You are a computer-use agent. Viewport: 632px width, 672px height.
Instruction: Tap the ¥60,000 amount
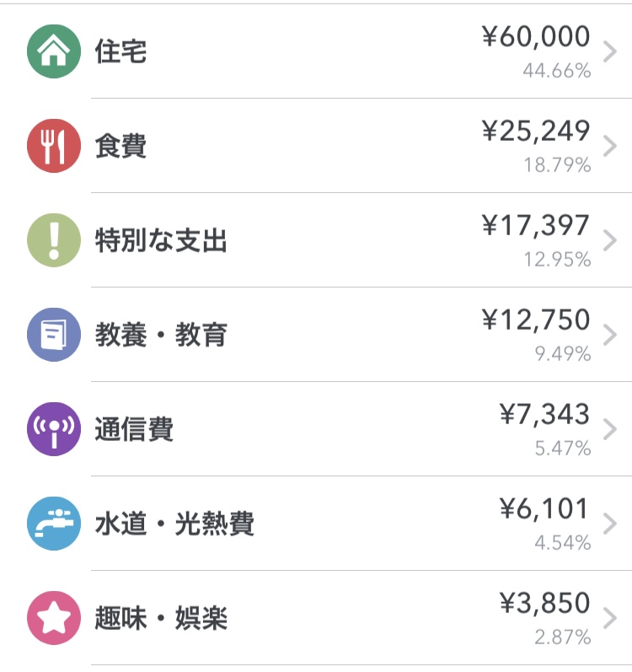pyautogui.click(x=536, y=36)
